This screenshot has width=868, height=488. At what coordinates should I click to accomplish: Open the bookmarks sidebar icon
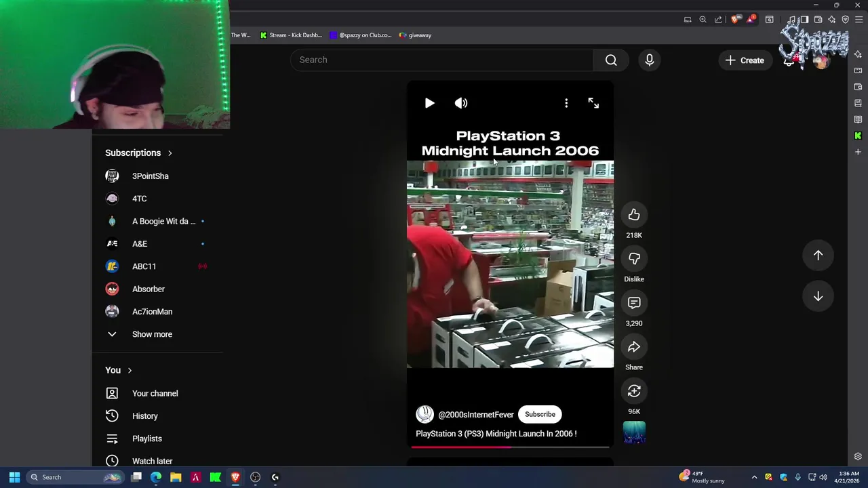click(858, 103)
